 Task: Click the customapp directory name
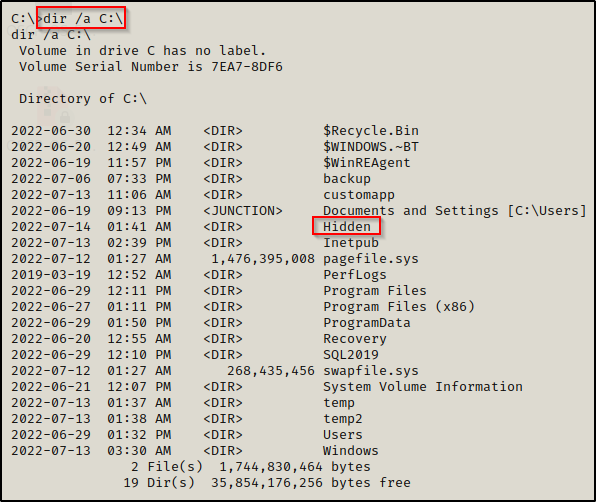pos(359,195)
